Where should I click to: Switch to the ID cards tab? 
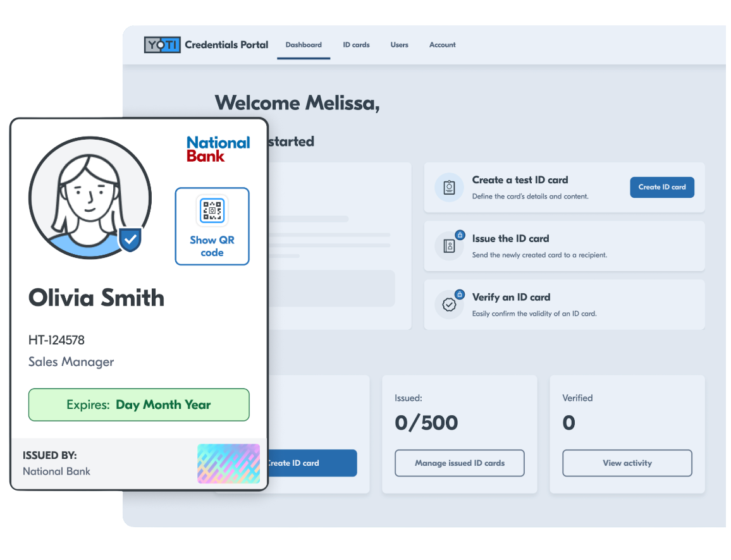pos(356,45)
